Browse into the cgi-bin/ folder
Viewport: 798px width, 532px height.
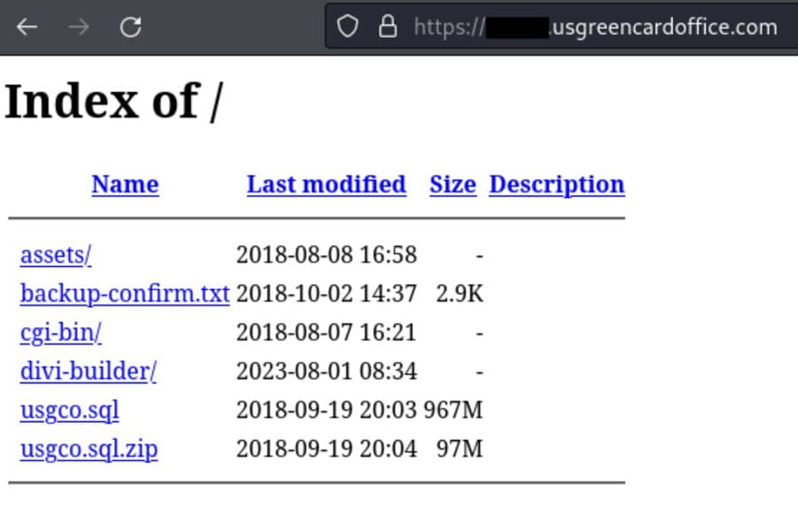61,333
